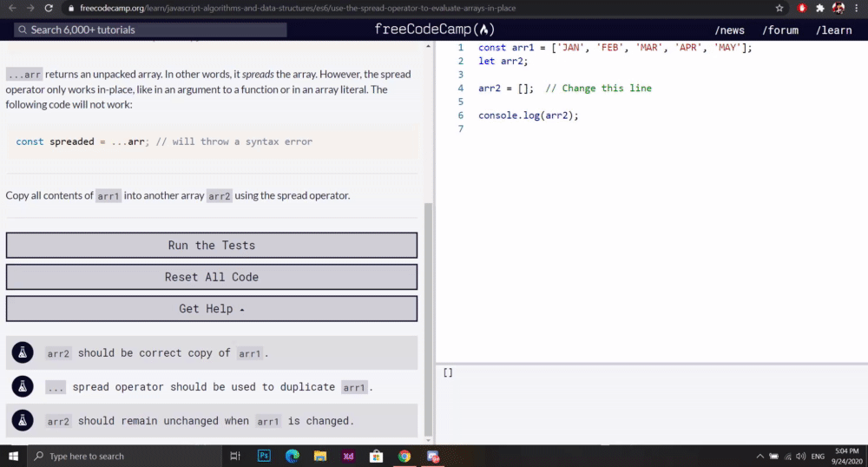The image size is (868, 467).
Task: Click 'arr2 should remain unchanged' test text
Action: (x=200, y=421)
